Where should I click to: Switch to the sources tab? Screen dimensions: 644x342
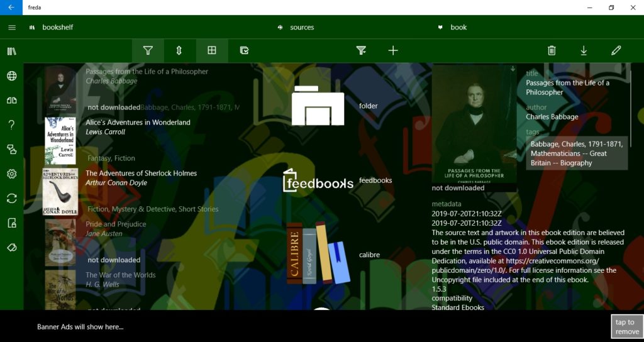pyautogui.click(x=296, y=28)
